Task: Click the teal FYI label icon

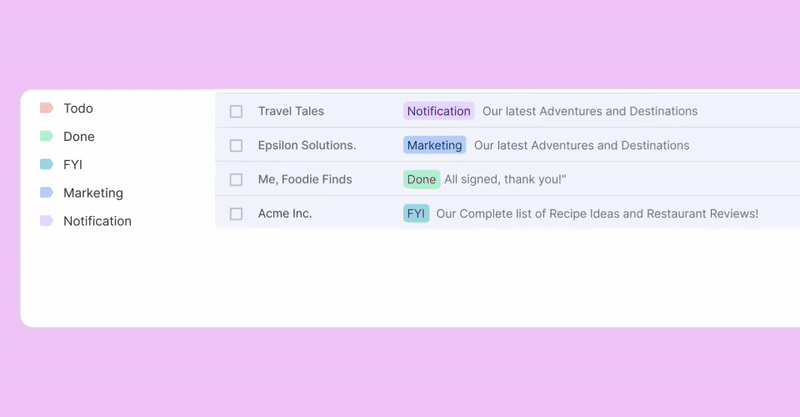Action: (46, 164)
